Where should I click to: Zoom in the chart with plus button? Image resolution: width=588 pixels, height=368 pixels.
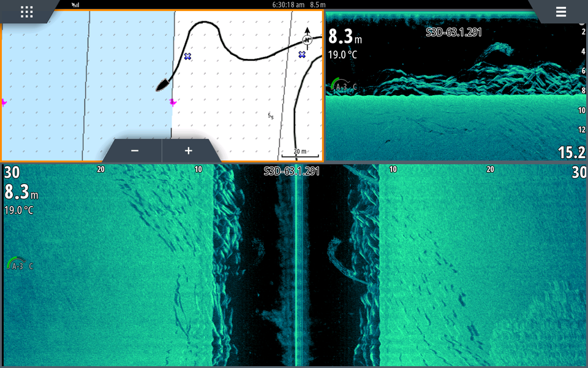coord(189,151)
